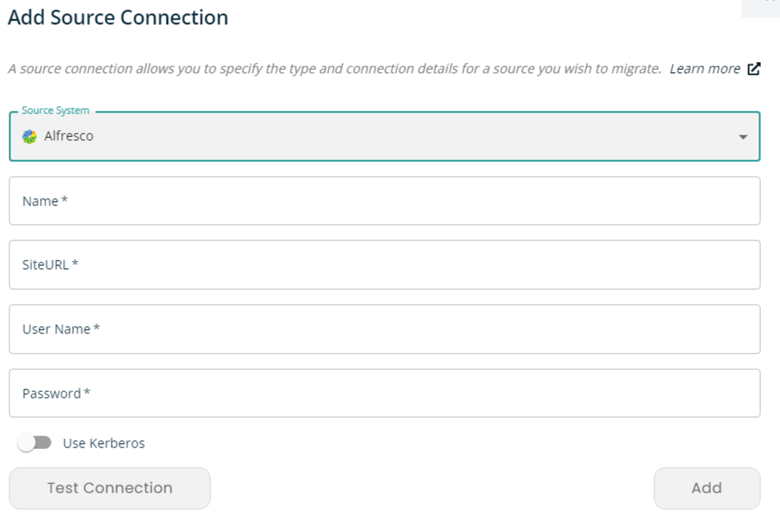Click the Source System dropdown arrow

pyautogui.click(x=743, y=137)
